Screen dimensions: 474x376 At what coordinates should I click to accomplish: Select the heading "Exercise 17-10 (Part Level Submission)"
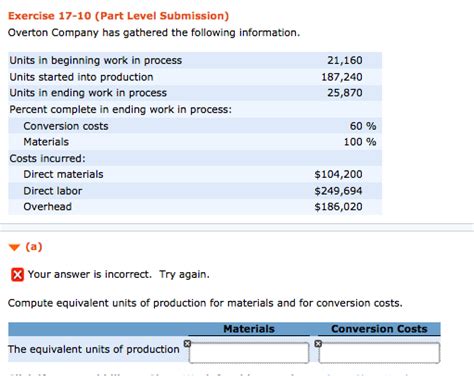pos(118,16)
